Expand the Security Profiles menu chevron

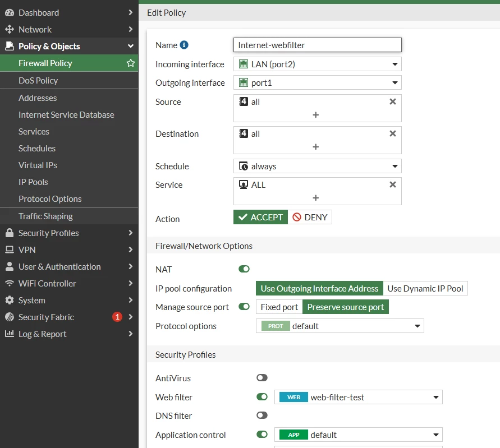coord(130,233)
